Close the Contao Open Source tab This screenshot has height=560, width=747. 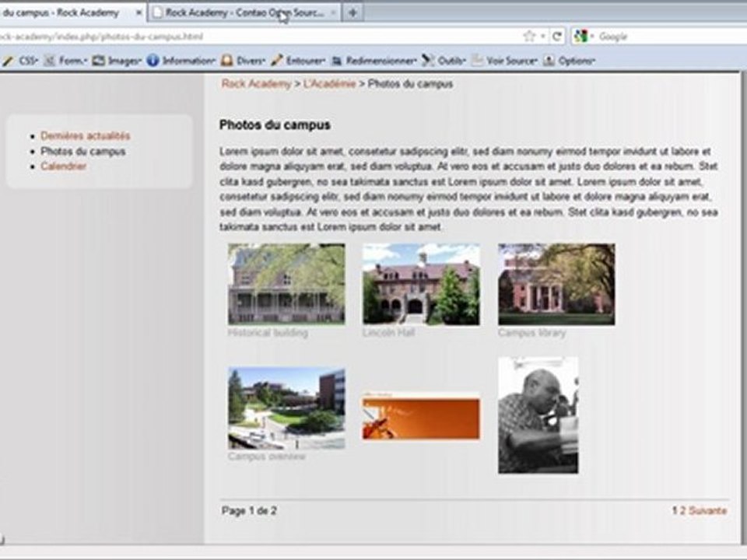[333, 13]
